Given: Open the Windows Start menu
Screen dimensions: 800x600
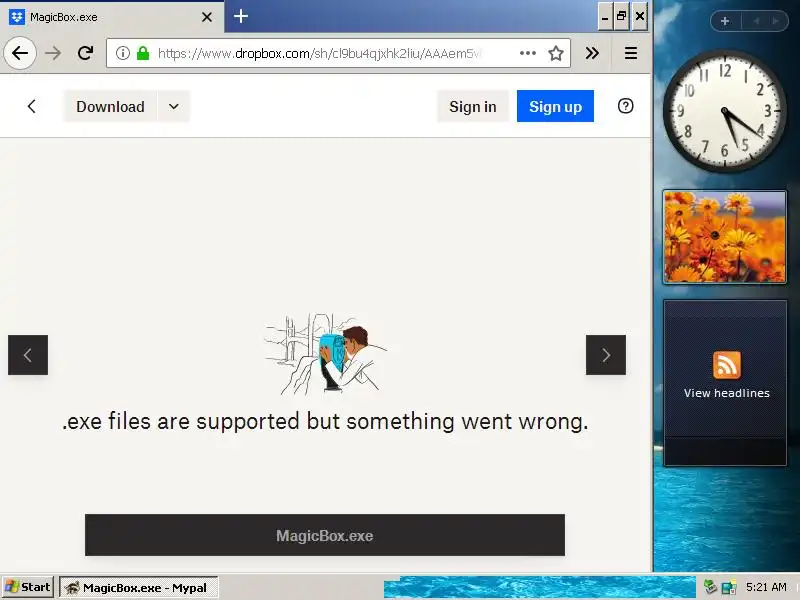Looking at the screenshot, I should coord(28,587).
